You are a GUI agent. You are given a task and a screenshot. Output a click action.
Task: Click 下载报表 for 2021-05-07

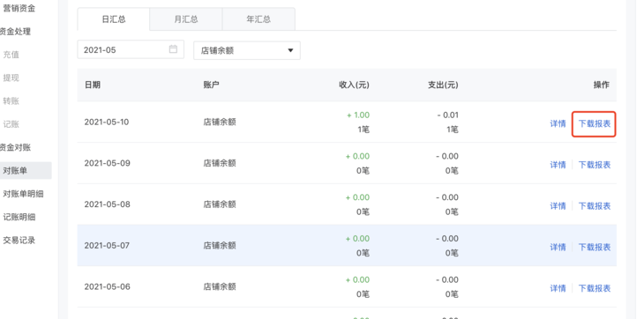(x=595, y=248)
